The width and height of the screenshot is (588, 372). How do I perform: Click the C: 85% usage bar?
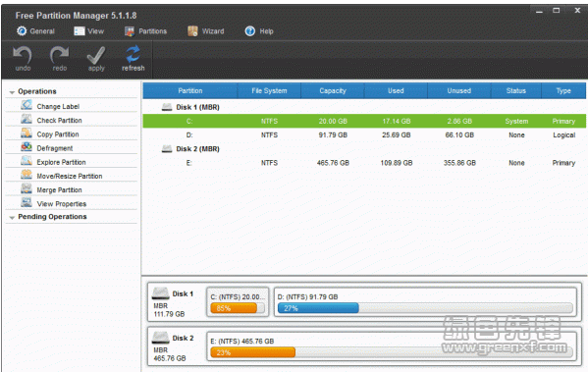(238, 308)
